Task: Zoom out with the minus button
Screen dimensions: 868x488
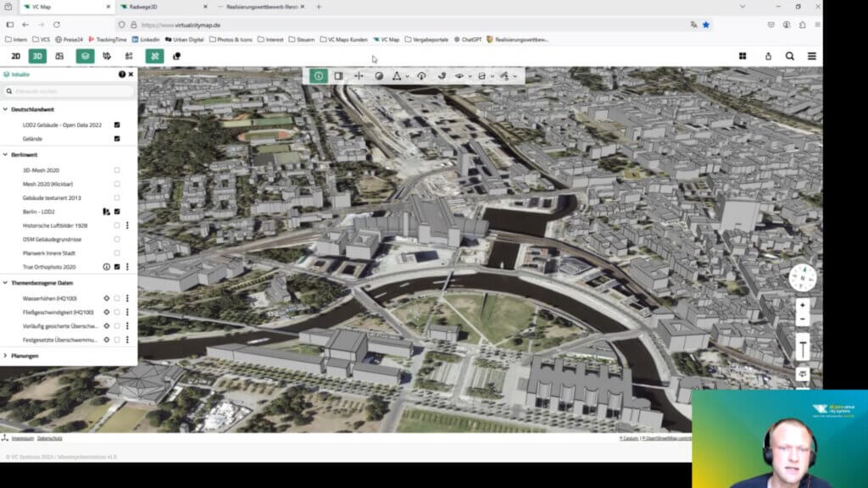Action: [x=803, y=319]
